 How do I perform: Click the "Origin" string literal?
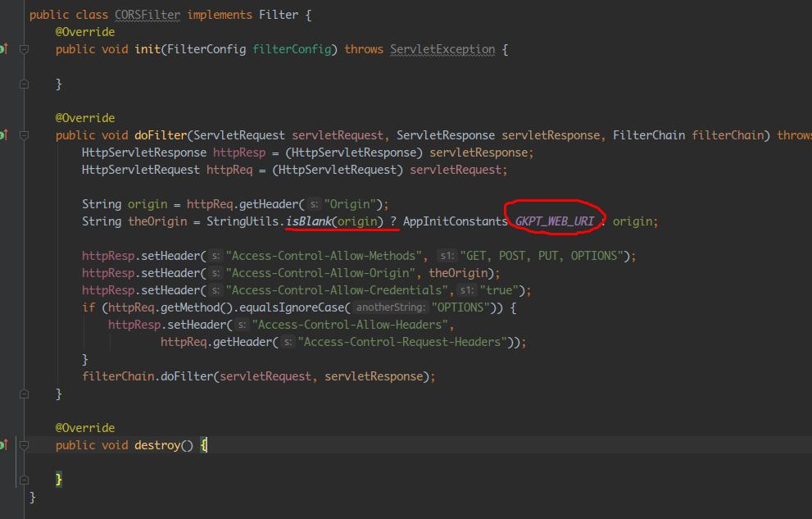[350, 204]
